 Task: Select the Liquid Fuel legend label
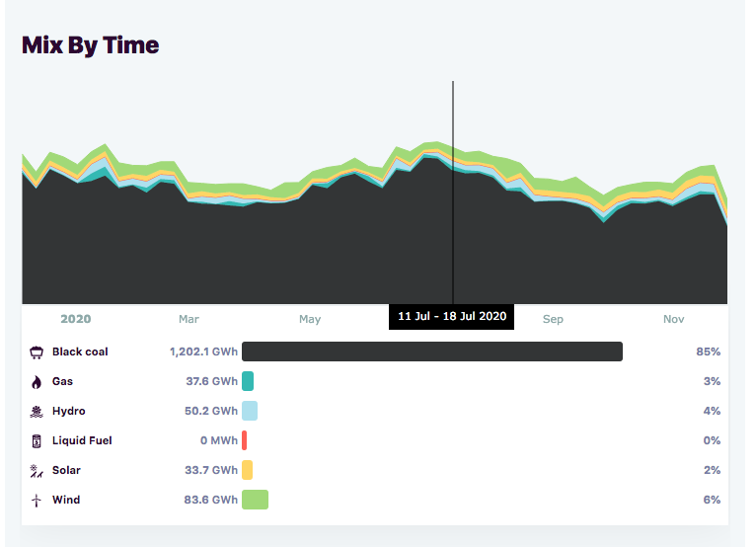pyautogui.click(x=82, y=441)
